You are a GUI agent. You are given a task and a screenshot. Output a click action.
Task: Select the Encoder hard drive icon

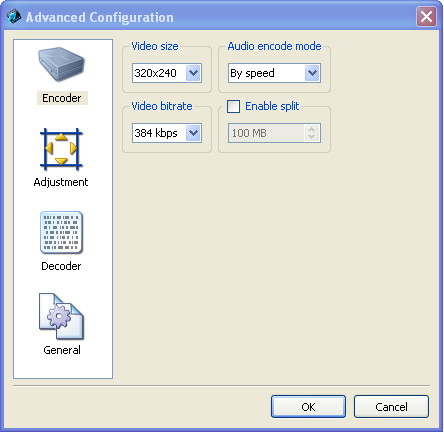pos(61,64)
